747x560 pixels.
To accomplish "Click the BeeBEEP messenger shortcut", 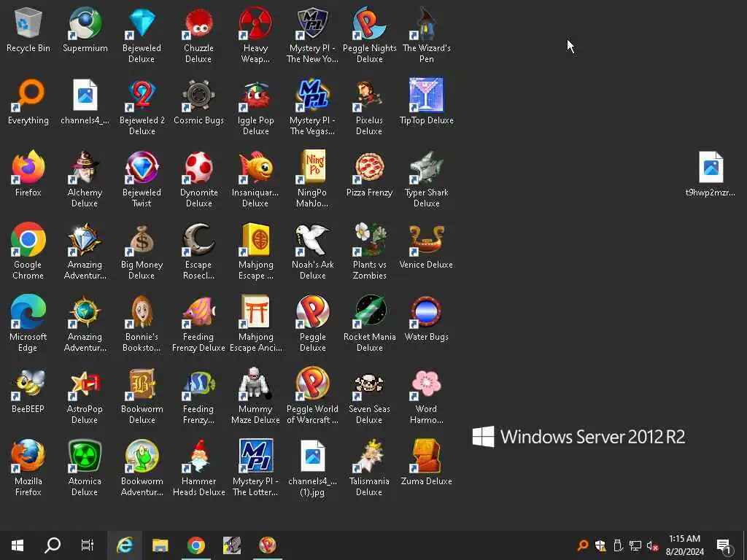I will (x=28, y=391).
